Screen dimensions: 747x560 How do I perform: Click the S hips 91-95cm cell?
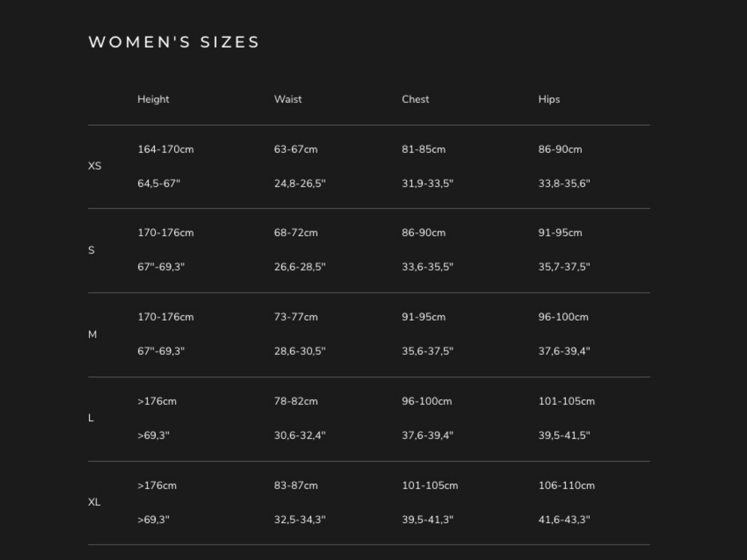(560, 233)
